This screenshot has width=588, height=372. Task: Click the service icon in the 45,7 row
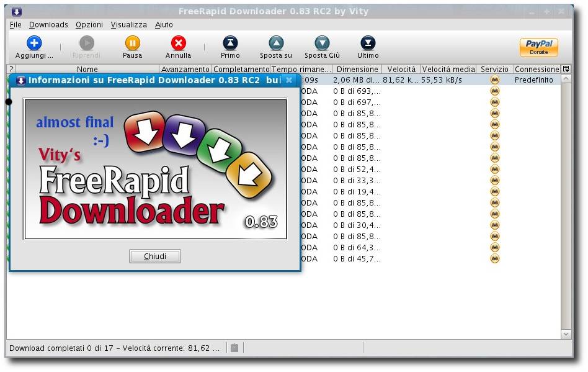pyautogui.click(x=494, y=258)
